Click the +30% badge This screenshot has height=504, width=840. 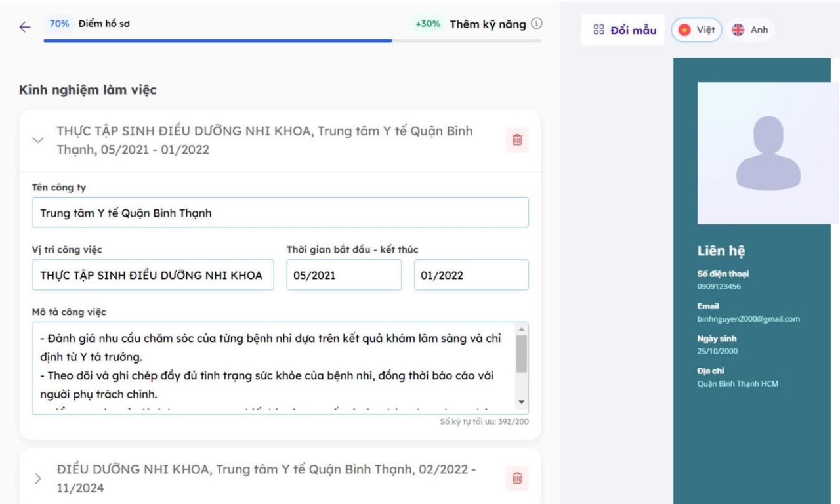coord(428,24)
